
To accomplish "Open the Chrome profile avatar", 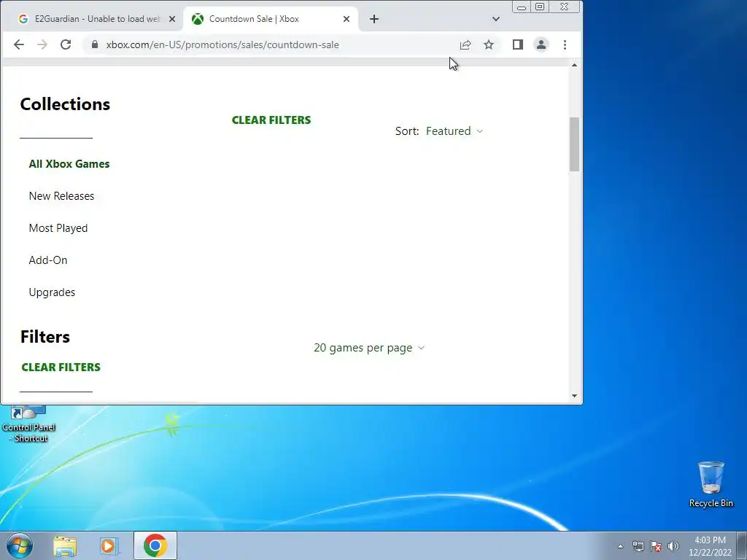I will [541, 44].
